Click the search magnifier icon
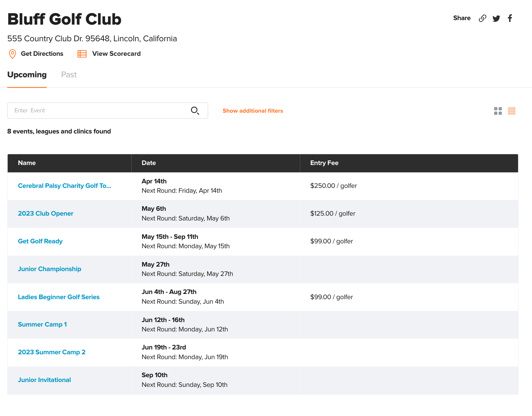The width and height of the screenshot is (532, 416). point(195,111)
